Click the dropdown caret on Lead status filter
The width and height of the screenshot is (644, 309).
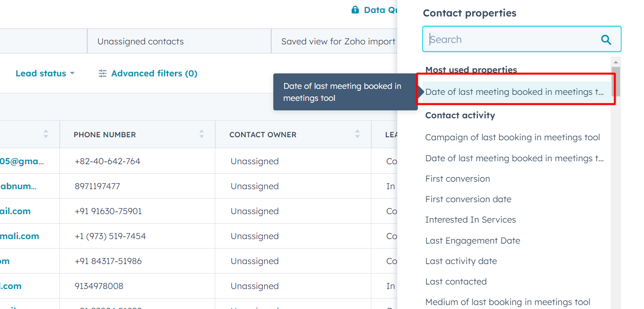tap(73, 73)
